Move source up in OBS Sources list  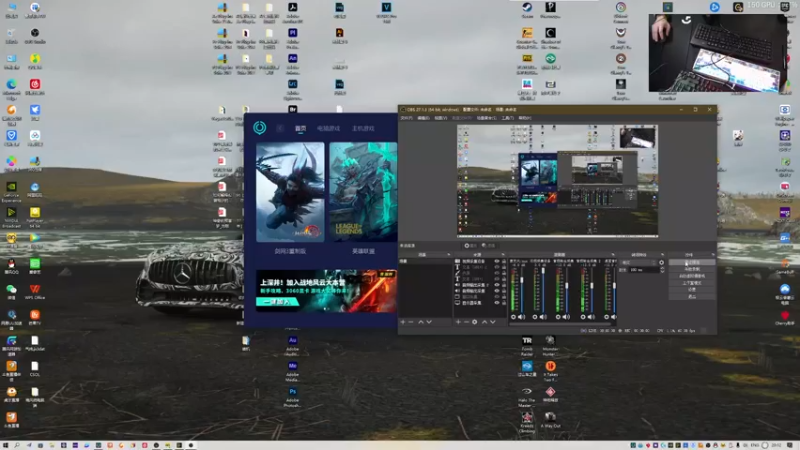pos(485,322)
